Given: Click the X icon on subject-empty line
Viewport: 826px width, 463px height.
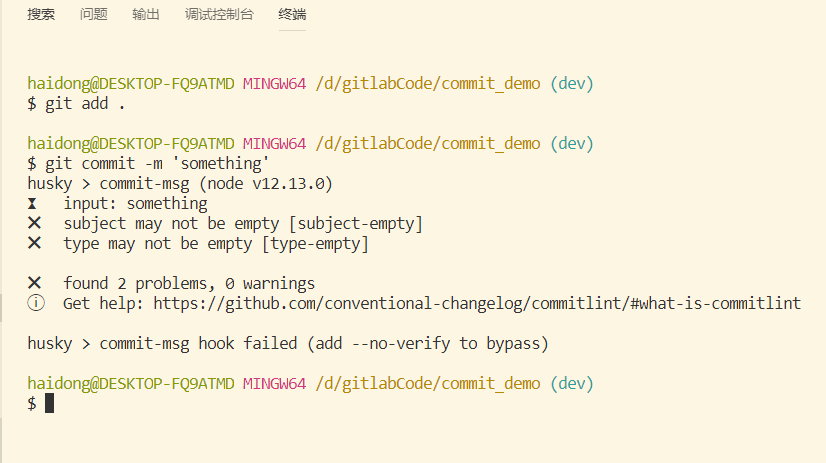Looking at the screenshot, I should coord(34,223).
